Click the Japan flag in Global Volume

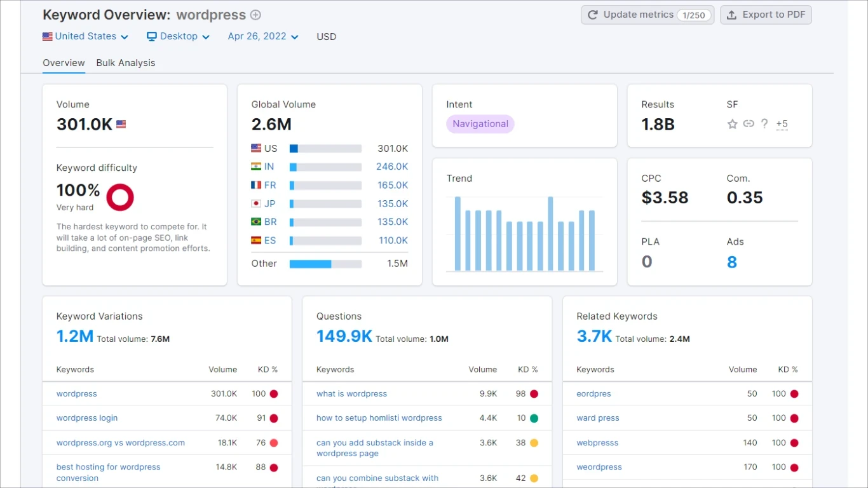[x=256, y=204]
